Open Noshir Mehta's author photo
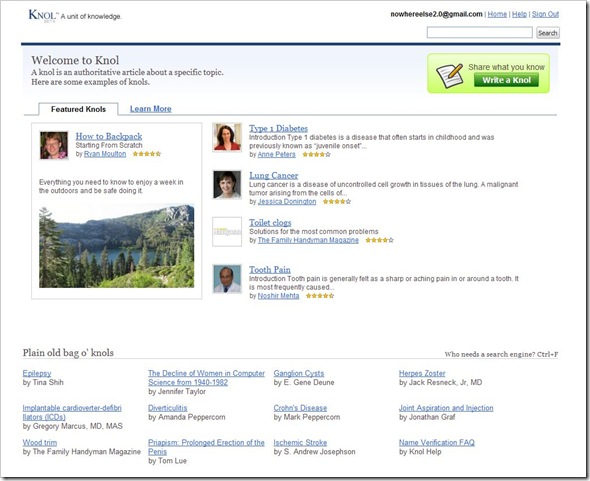This screenshot has width=590, height=481. [x=227, y=279]
